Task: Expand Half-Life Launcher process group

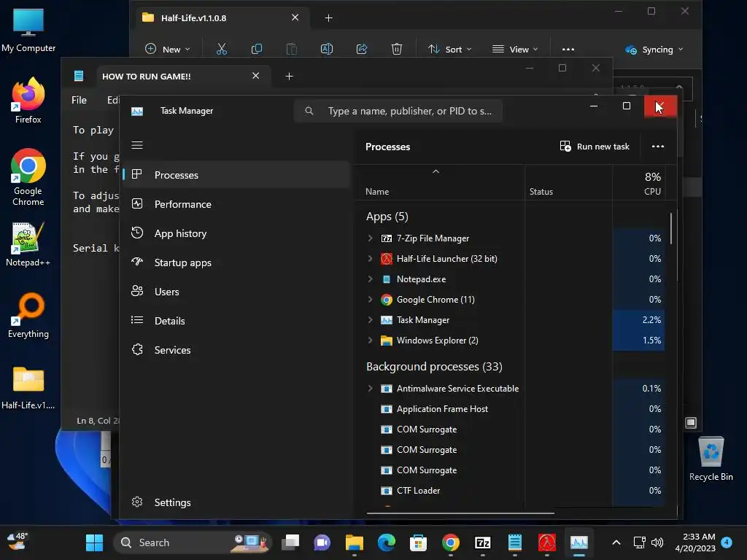Action: click(x=370, y=259)
